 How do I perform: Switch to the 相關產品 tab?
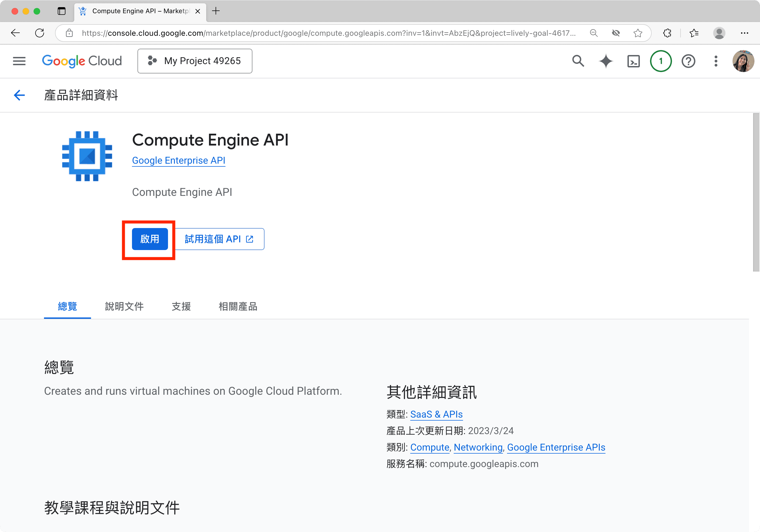pyautogui.click(x=238, y=306)
